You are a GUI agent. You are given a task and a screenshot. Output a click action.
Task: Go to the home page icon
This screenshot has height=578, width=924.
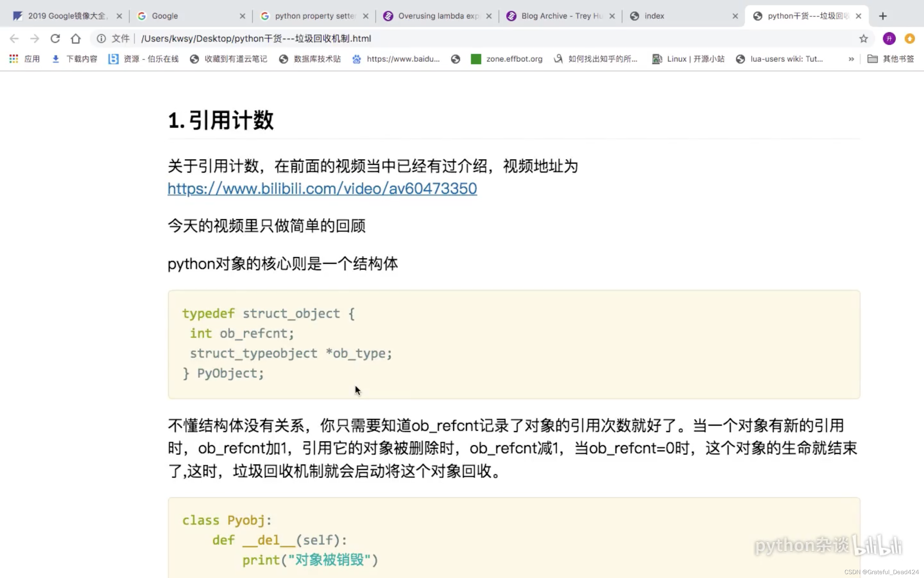tap(76, 39)
